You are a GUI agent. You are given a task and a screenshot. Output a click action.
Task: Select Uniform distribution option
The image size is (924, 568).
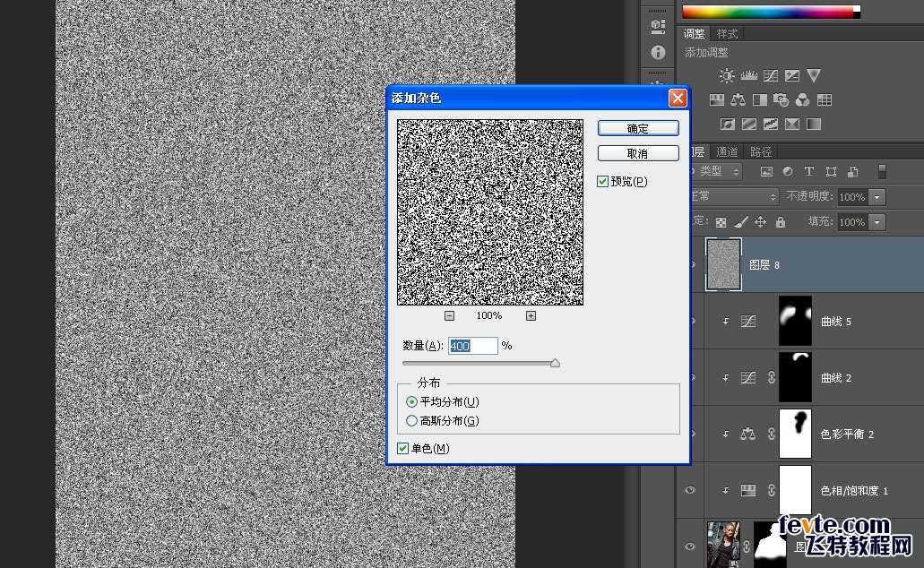[411, 402]
